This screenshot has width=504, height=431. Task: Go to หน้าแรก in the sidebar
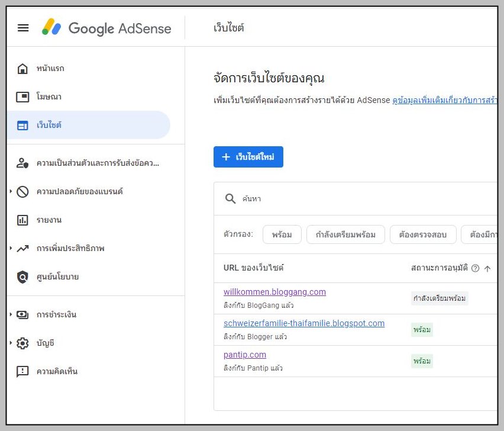click(50, 68)
